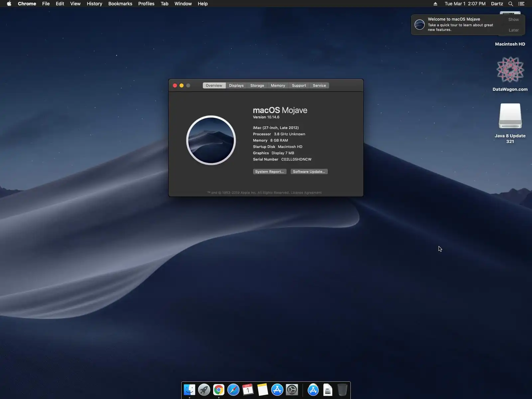Open the Bookmarks menu

[120, 4]
